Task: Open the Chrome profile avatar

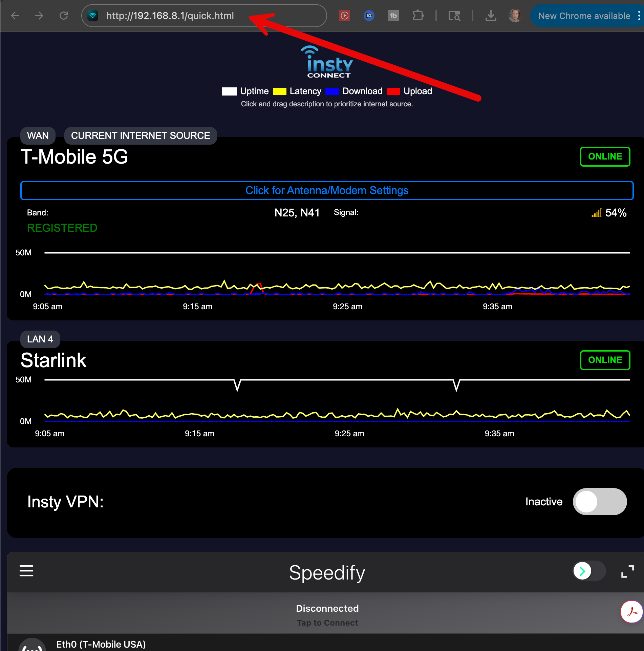Action: (515, 16)
